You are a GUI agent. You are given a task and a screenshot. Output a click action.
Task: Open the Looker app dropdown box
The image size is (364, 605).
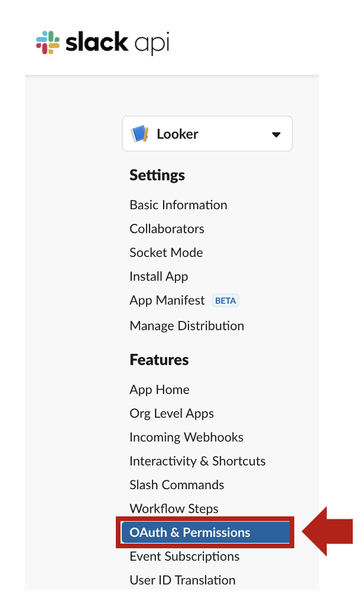click(x=207, y=134)
